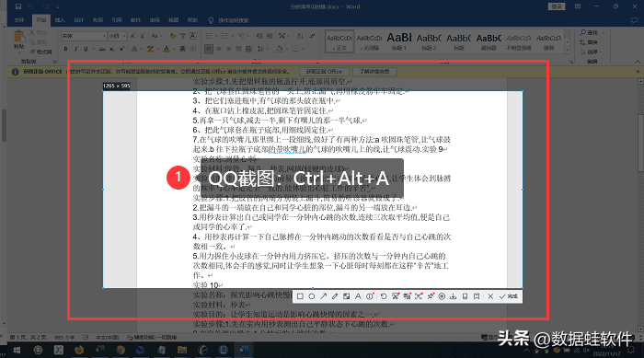Toggle Italic formatting in Word ribbon
The height and width of the screenshot is (358, 644).
(x=76, y=49)
